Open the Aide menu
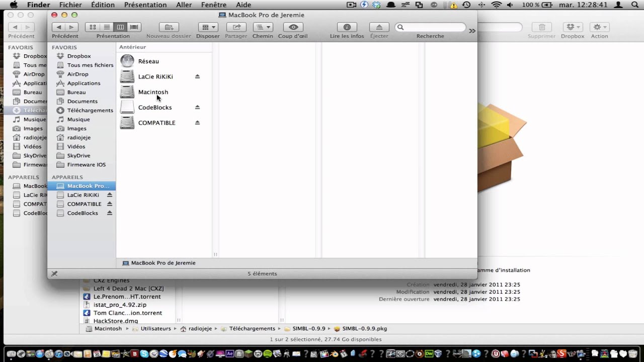 [x=244, y=5]
